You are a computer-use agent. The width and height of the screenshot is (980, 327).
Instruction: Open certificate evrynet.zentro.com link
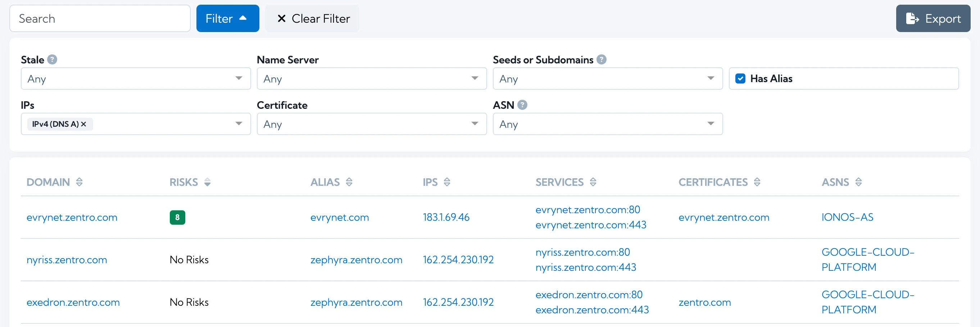click(x=723, y=218)
